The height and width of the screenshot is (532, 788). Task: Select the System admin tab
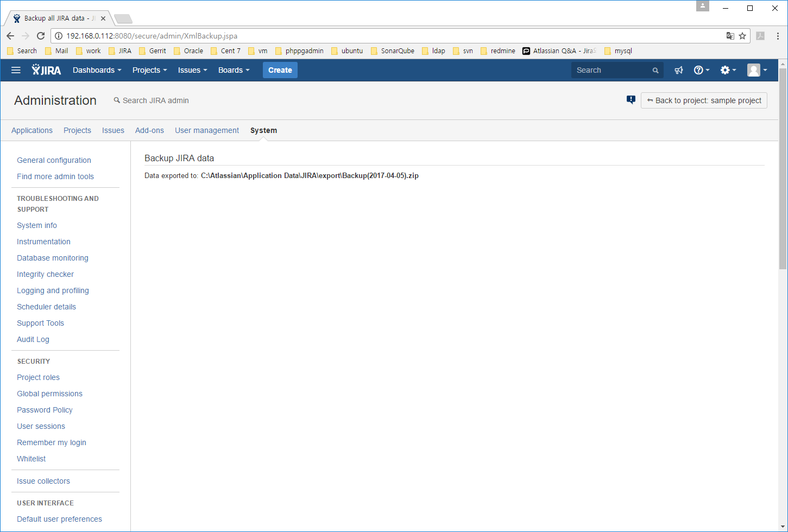[263, 130]
